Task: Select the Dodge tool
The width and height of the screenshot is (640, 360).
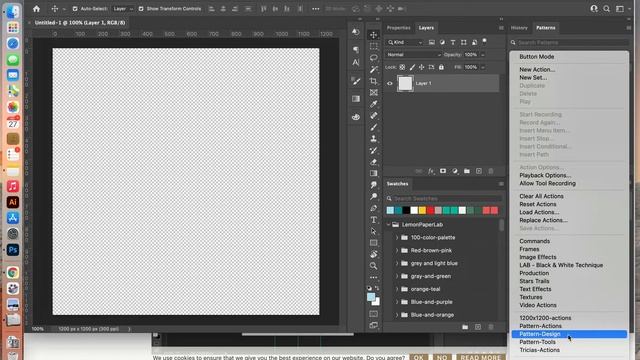Action: [x=373, y=196]
